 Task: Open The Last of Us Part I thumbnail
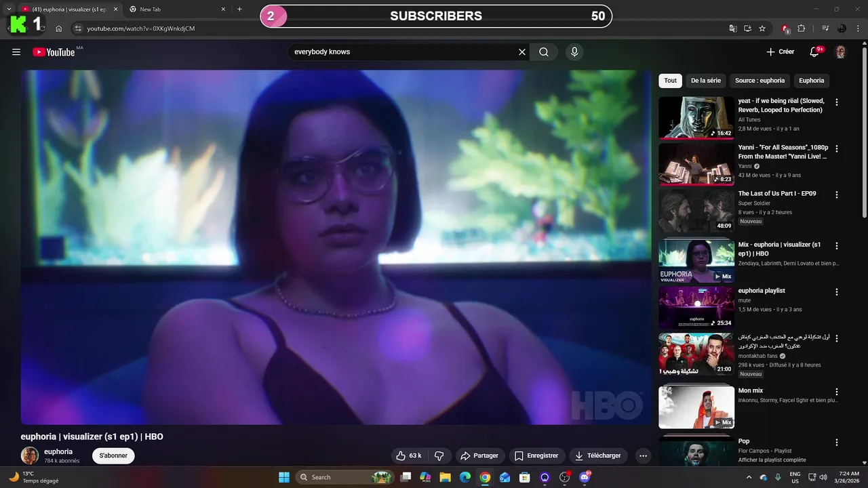coord(696,211)
